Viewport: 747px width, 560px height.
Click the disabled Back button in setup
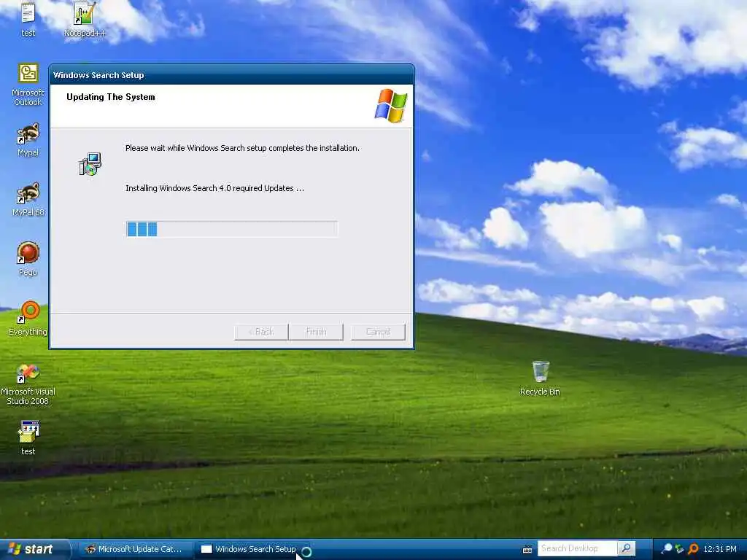pyautogui.click(x=261, y=332)
